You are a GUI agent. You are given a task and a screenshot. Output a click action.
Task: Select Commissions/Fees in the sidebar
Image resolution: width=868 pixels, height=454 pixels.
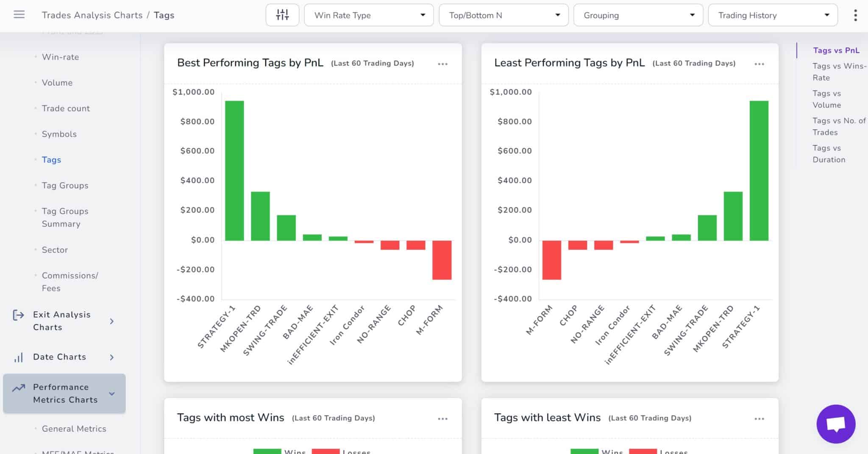coord(70,281)
